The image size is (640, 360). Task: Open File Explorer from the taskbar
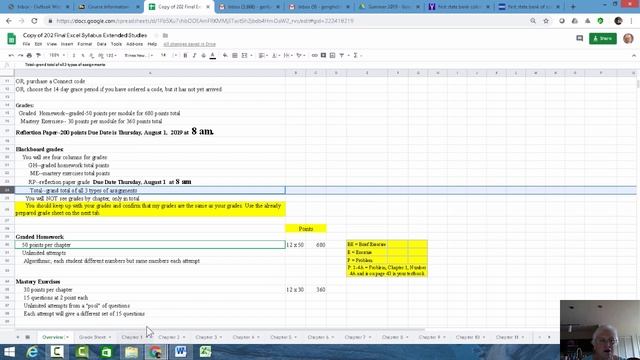click(x=131, y=352)
